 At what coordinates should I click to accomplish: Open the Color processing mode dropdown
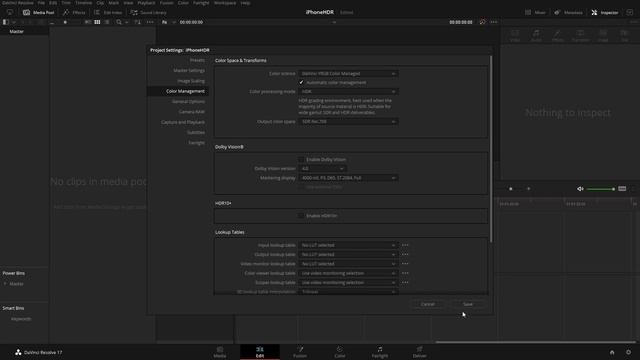coord(349,91)
